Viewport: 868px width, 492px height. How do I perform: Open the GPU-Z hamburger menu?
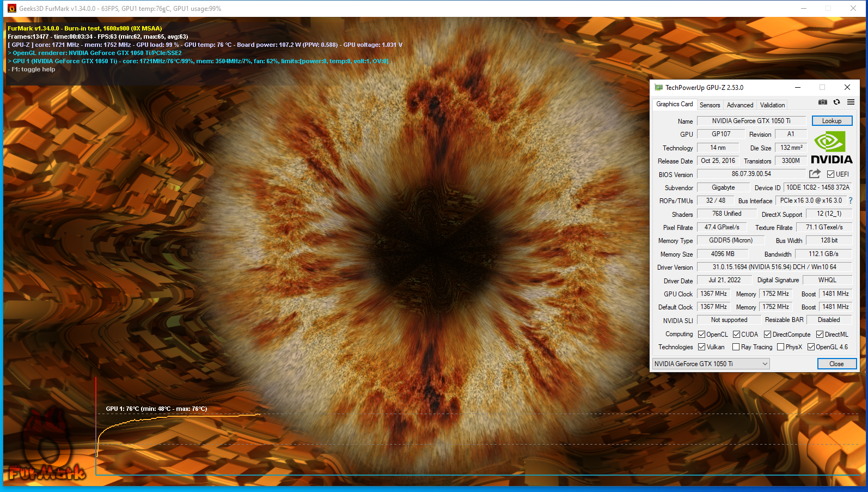tap(851, 102)
